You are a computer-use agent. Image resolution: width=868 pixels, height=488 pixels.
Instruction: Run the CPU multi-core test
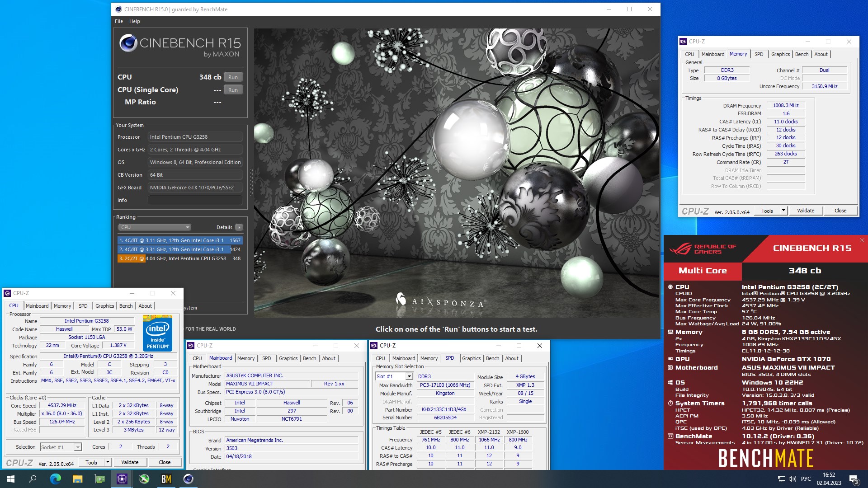click(233, 77)
